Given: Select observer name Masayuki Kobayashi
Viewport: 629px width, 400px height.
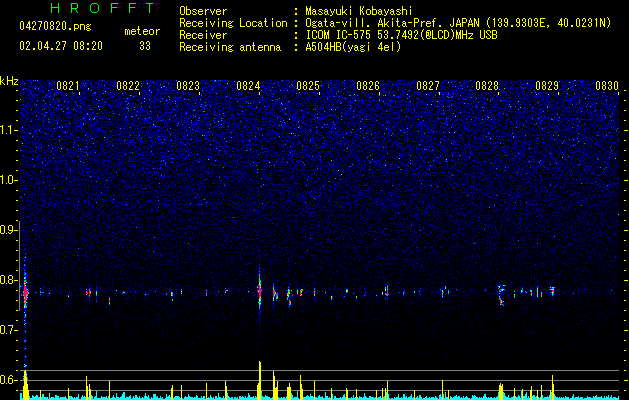Looking at the screenshot, I should (359, 11).
